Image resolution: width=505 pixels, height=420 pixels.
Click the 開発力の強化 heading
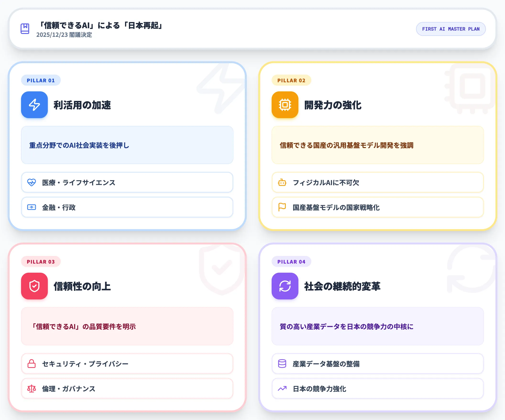[x=333, y=105]
